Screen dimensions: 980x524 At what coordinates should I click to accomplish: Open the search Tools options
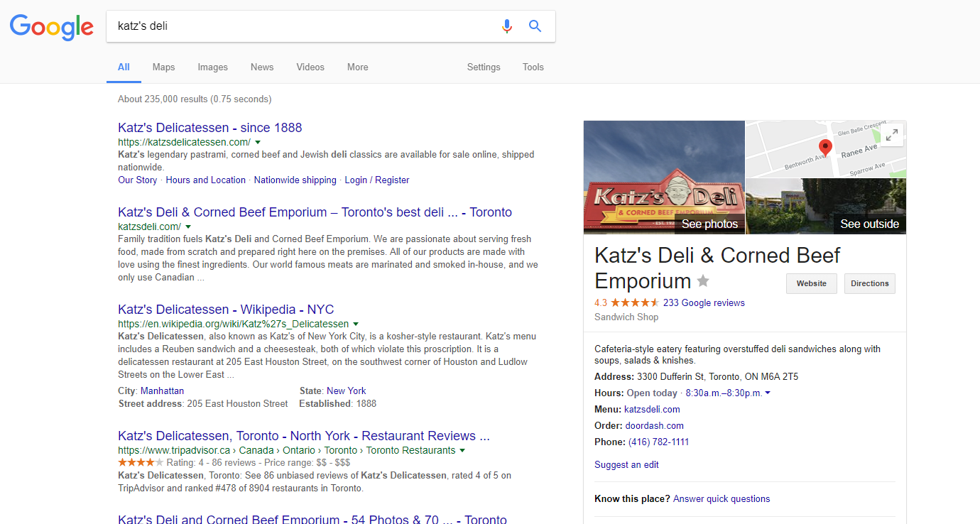[x=533, y=67]
